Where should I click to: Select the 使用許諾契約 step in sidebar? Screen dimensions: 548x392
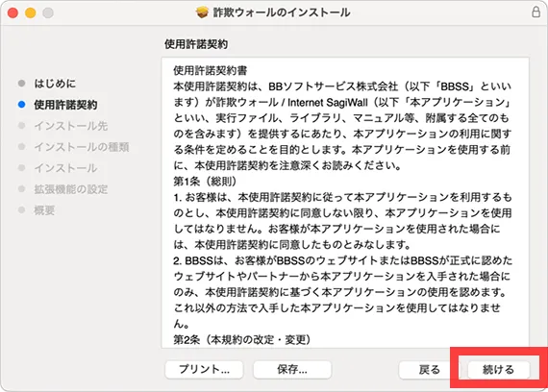coord(65,105)
